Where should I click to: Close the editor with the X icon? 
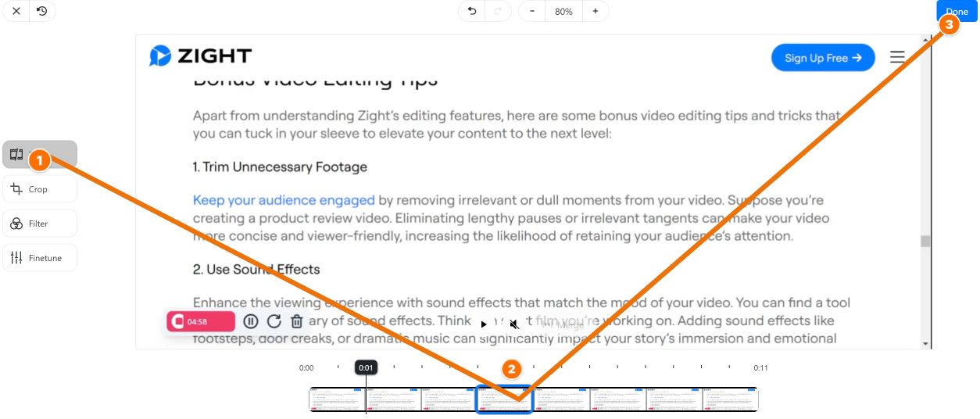click(x=16, y=11)
